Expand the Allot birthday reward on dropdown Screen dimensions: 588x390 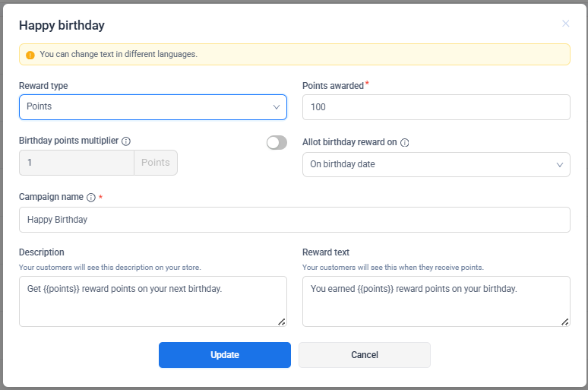(x=435, y=164)
